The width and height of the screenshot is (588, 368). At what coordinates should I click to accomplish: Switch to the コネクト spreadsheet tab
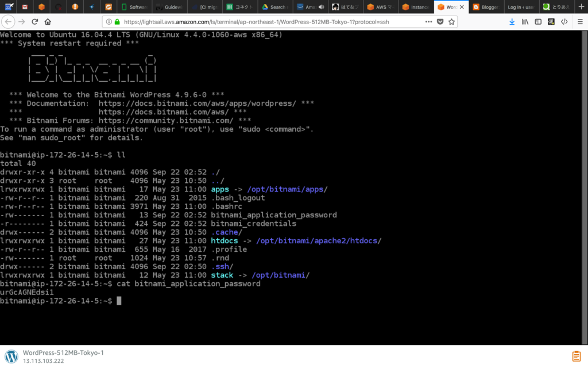tap(239, 7)
